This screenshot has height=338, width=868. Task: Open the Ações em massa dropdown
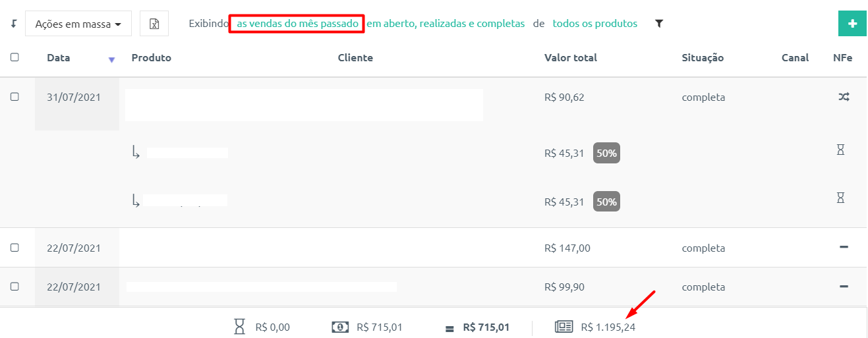78,24
